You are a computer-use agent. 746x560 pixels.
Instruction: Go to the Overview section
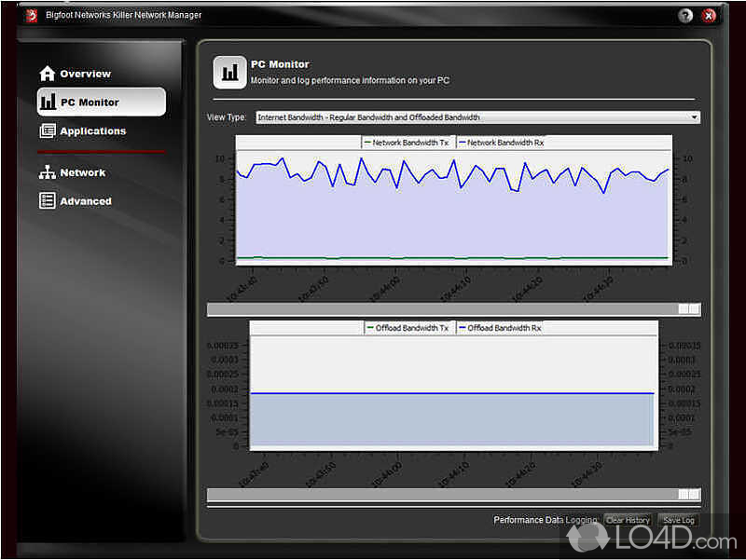(x=85, y=74)
